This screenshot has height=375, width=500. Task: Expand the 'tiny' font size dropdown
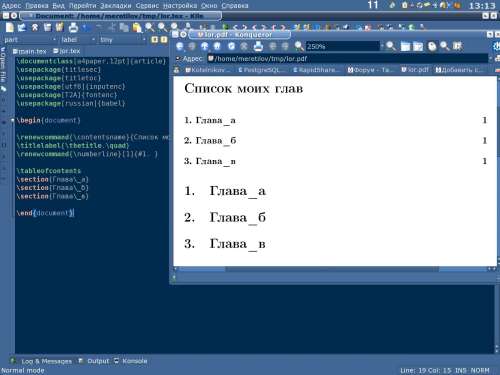pyautogui.click(x=122, y=40)
